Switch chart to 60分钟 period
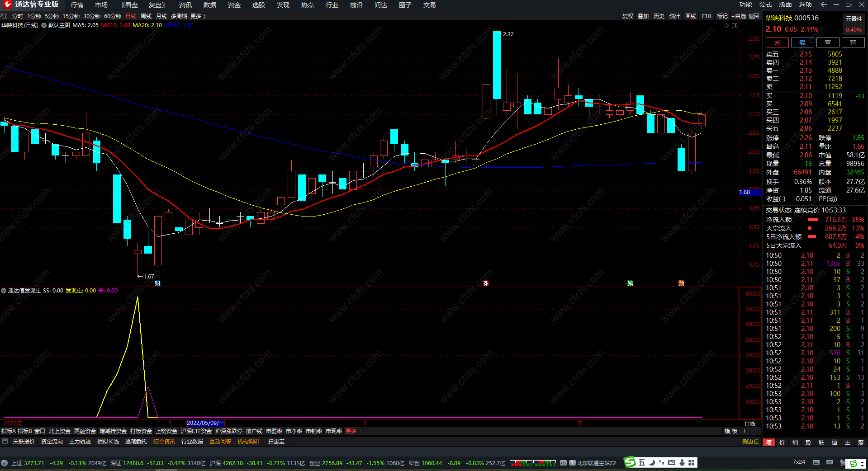 [x=113, y=16]
